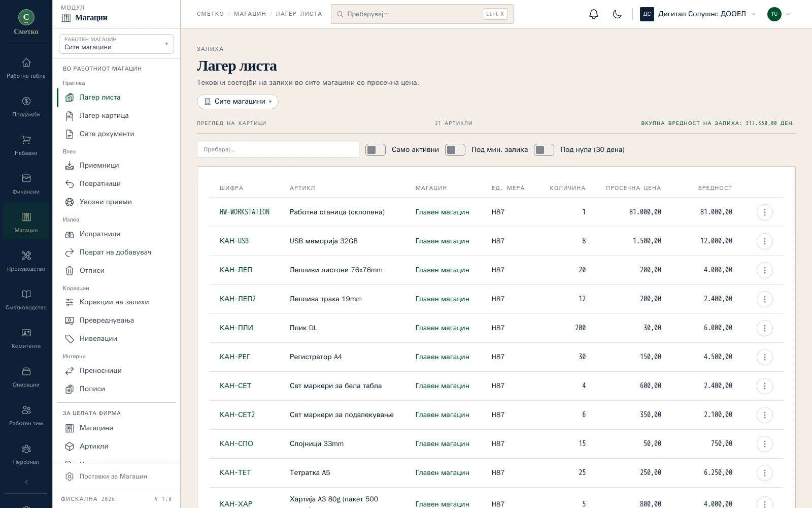Image resolution: width=812 pixels, height=508 pixels.
Task: Toggle Само активни switch
Action: (376, 150)
